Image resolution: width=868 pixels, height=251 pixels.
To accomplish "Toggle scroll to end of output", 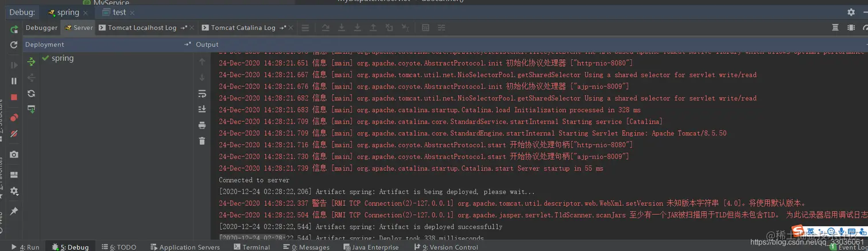I will (202, 109).
